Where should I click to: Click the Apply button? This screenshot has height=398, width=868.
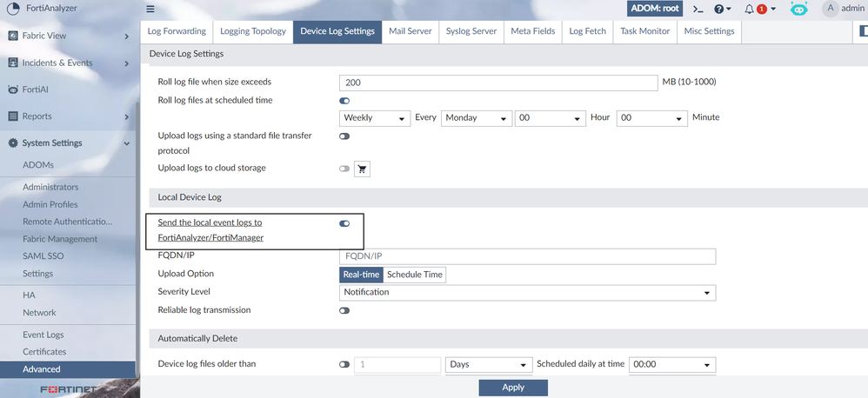coord(513,388)
